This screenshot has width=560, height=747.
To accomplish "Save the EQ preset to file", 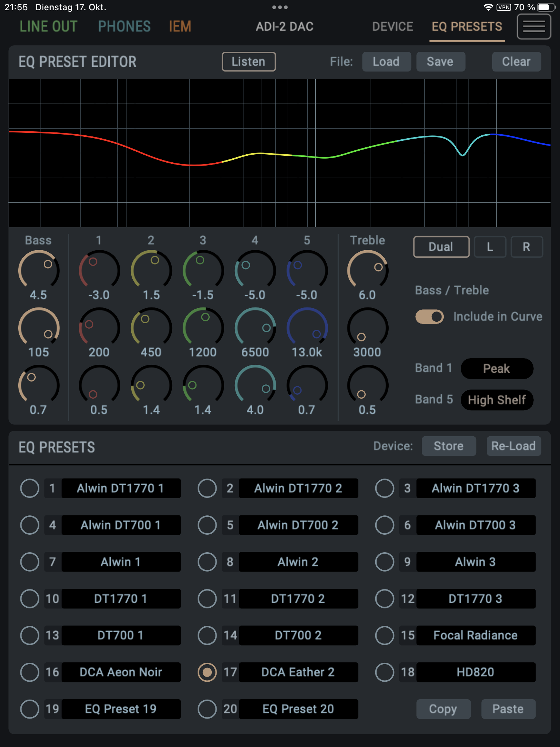I will [x=440, y=62].
